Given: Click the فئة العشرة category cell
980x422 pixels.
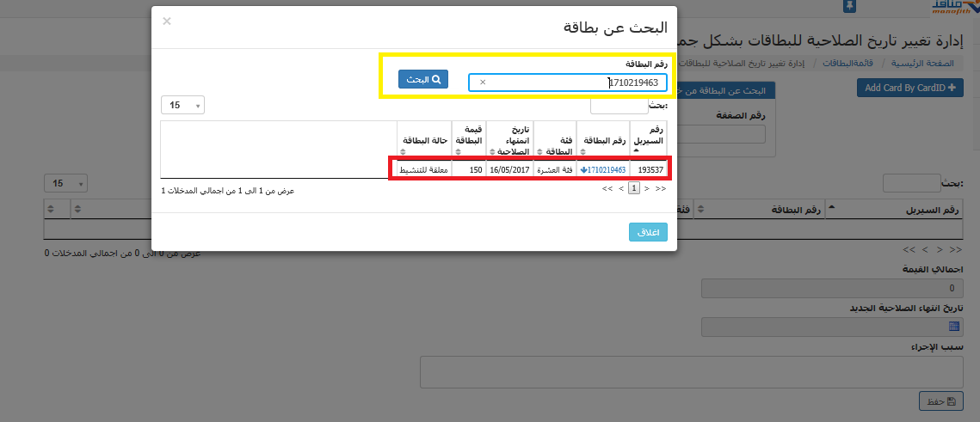Looking at the screenshot, I should coord(554,170).
